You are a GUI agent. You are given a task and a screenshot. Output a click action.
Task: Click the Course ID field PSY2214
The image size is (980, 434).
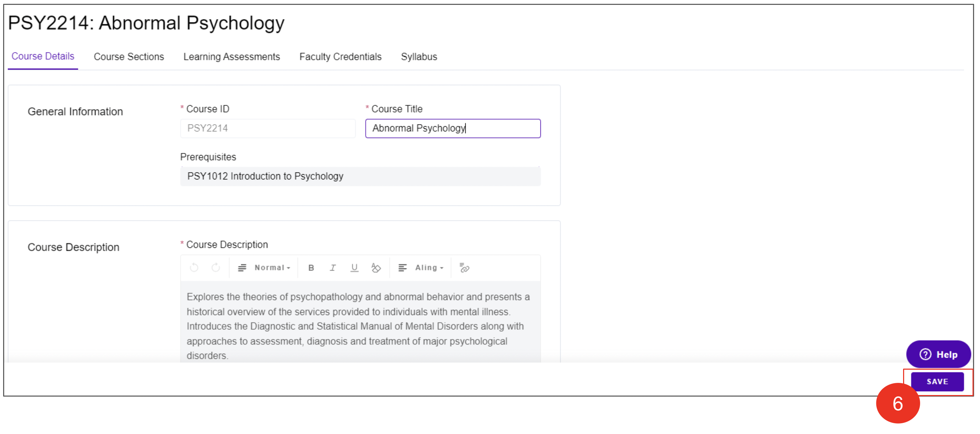pos(268,128)
